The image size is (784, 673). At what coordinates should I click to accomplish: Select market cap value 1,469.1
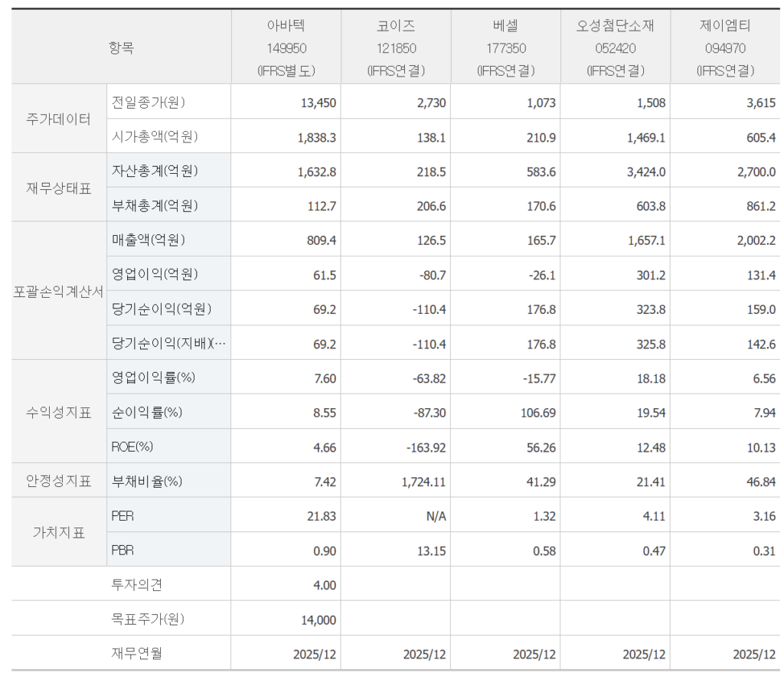(646, 138)
